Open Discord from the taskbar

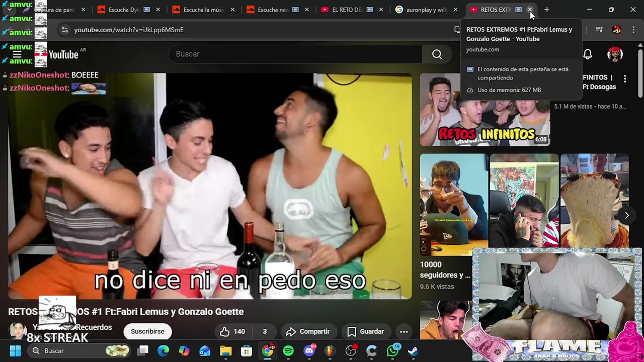(x=309, y=350)
